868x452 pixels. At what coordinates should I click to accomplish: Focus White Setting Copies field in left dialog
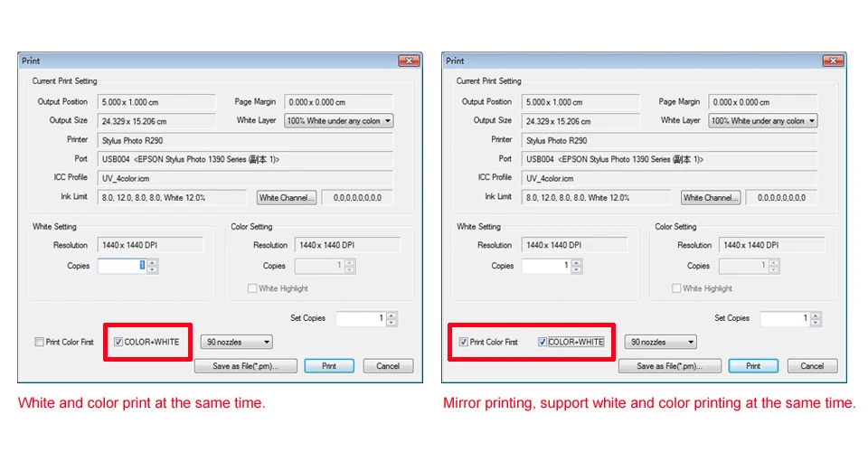(122, 266)
